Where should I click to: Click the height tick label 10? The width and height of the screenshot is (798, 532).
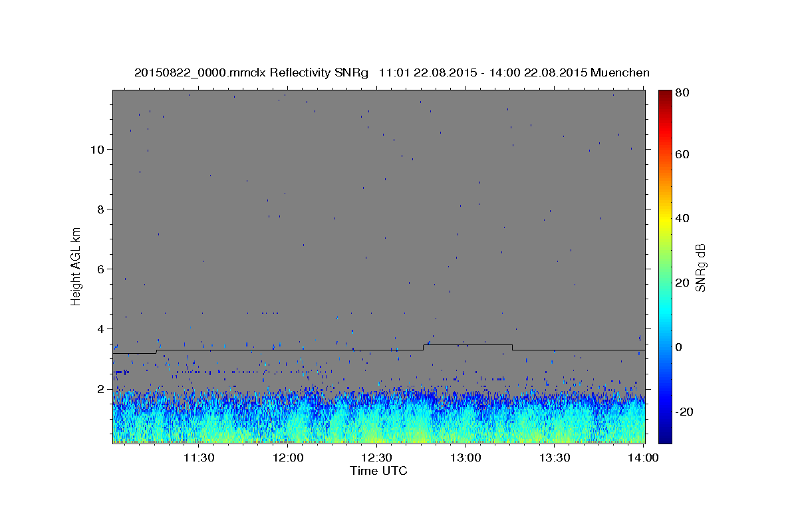[x=98, y=149]
